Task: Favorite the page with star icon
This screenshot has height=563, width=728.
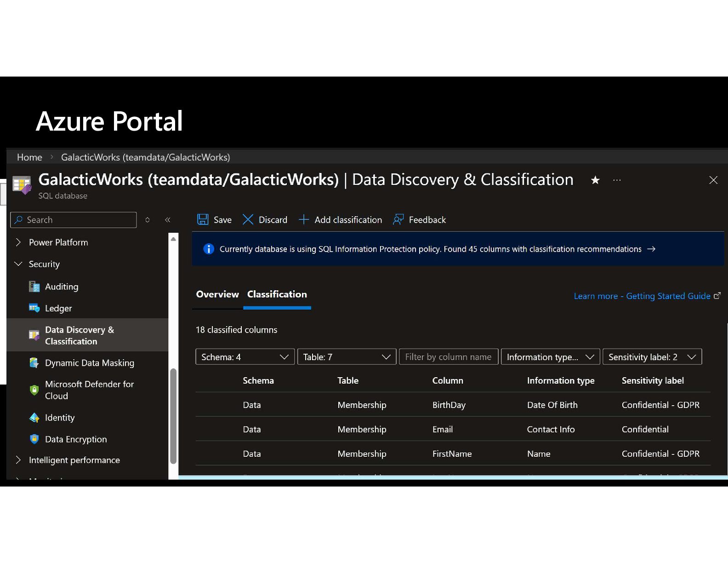Action: pyautogui.click(x=595, y=180)
